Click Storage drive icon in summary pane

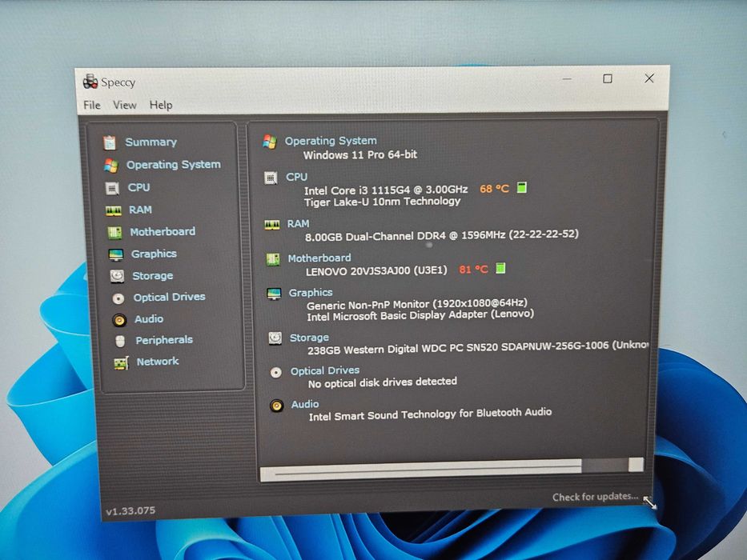click(275, 338)
